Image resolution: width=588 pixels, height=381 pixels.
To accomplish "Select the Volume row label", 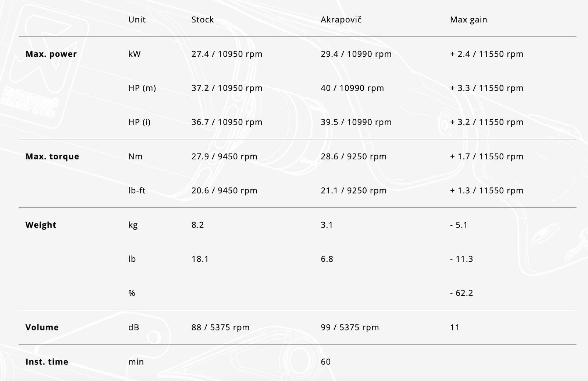I will click(x=42, y=327).
